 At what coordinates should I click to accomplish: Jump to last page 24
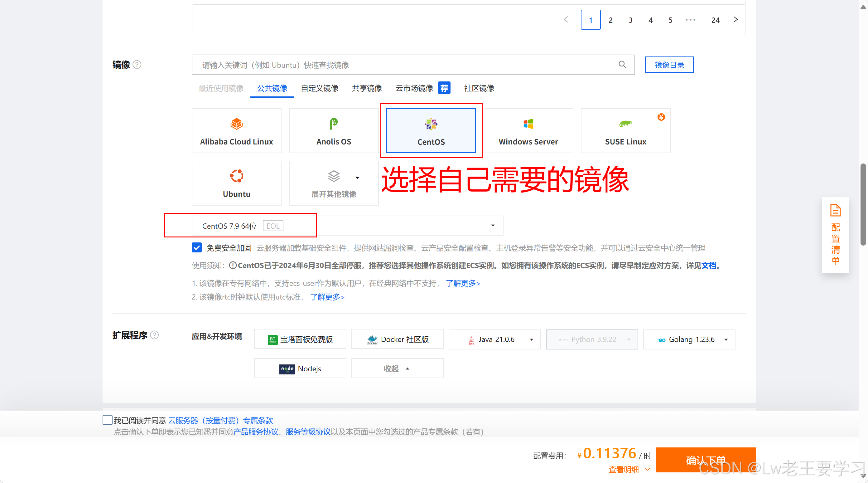point(715,20)
